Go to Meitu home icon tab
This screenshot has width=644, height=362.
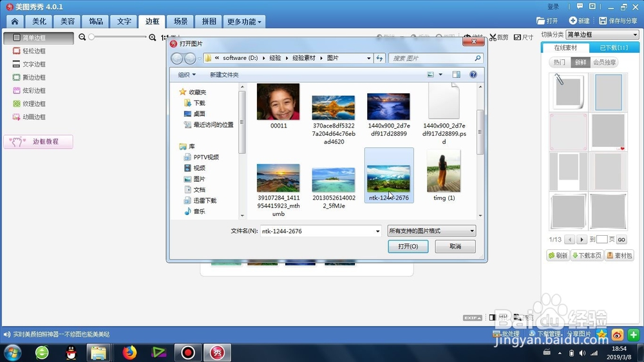[15, 21]
